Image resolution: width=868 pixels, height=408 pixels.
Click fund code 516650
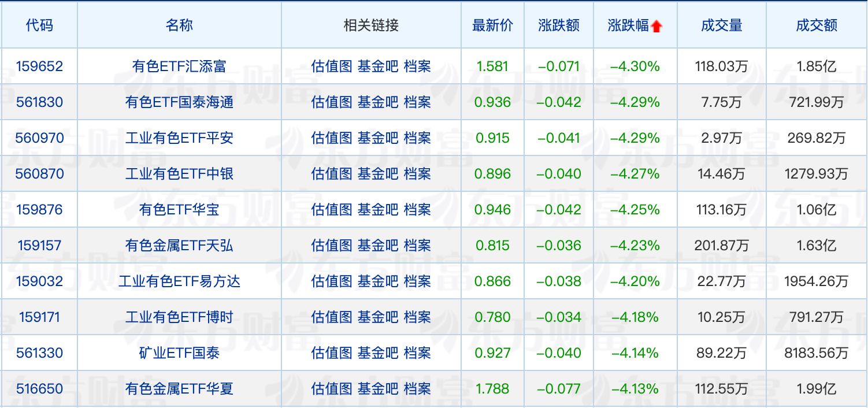[x=40, y=389]
